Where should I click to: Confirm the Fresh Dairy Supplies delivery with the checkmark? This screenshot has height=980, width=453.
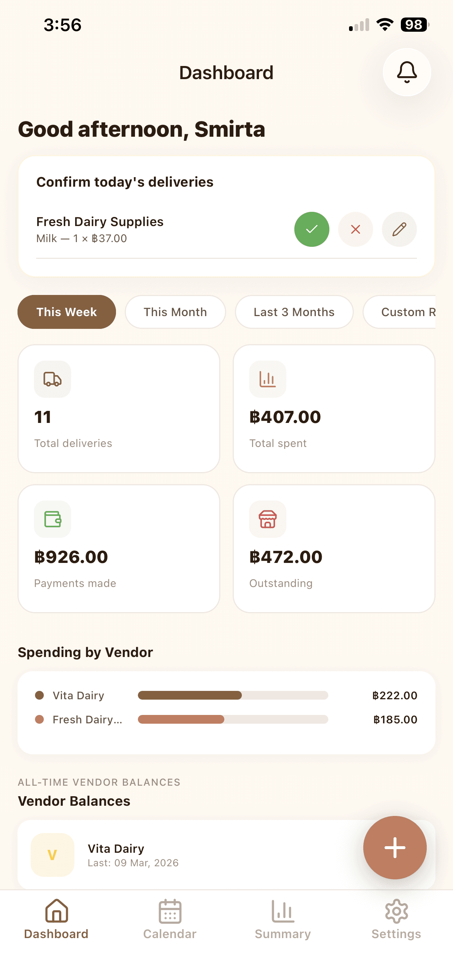(311, 229)
